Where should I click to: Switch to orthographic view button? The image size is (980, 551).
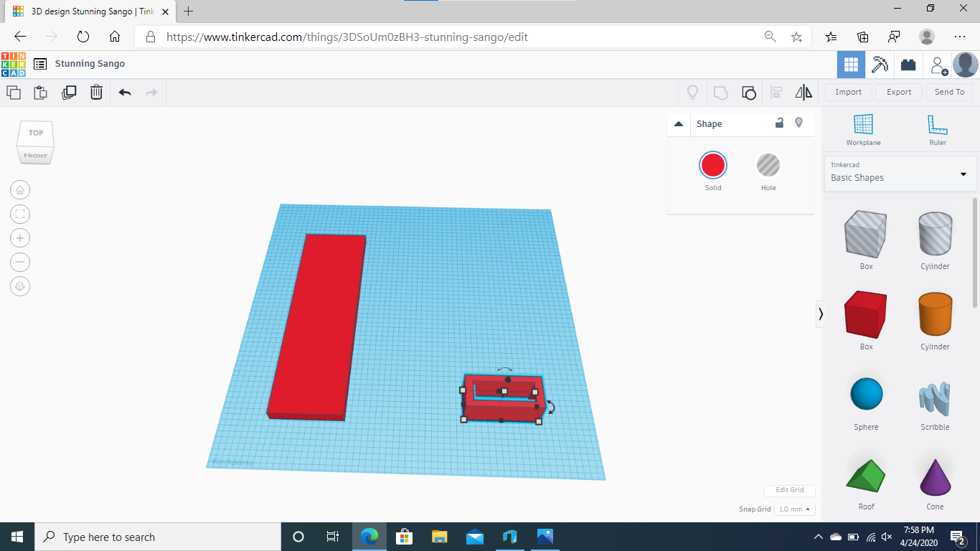(20, 286)
